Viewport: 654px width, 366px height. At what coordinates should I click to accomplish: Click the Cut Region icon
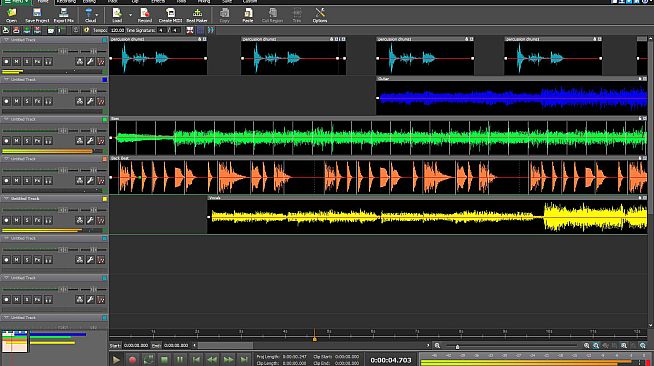(272, 15)
